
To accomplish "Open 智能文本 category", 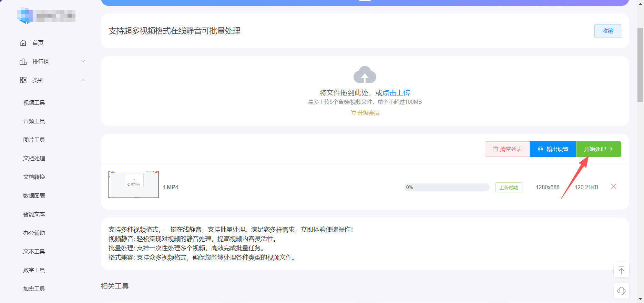I will [34, 214].
